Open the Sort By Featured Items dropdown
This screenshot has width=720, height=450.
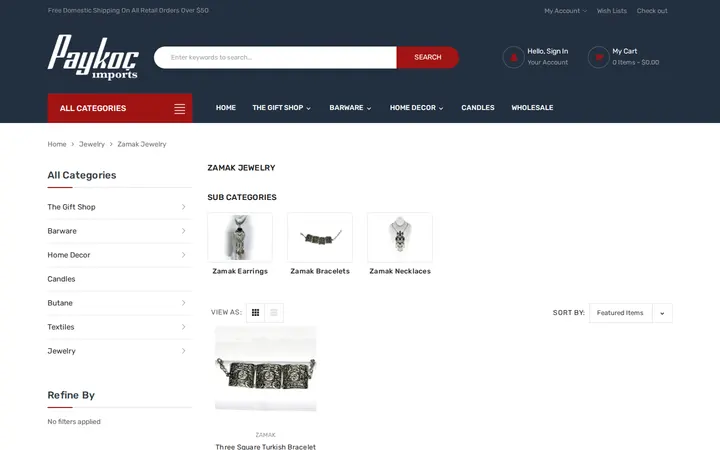630,313
